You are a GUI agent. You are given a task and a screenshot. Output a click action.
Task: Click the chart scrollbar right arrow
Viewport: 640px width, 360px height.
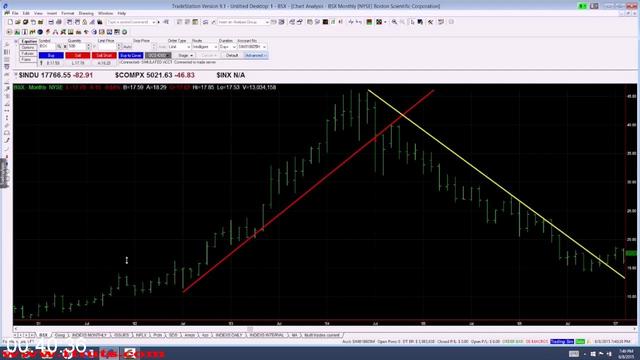point(634,329)
